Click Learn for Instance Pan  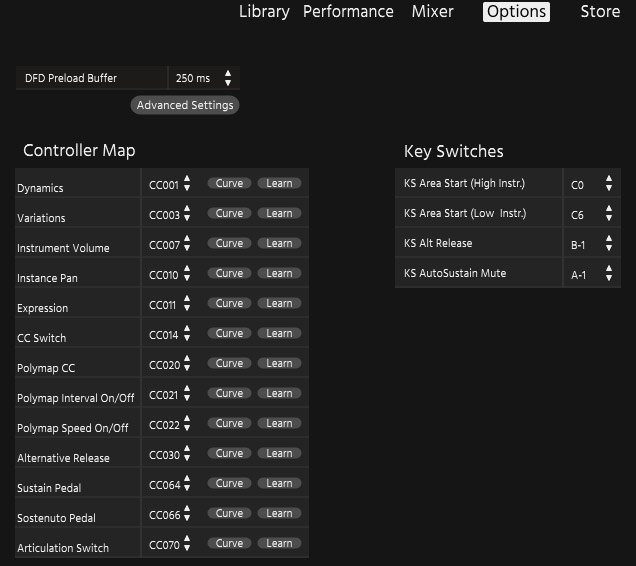(x=279, y=273)
